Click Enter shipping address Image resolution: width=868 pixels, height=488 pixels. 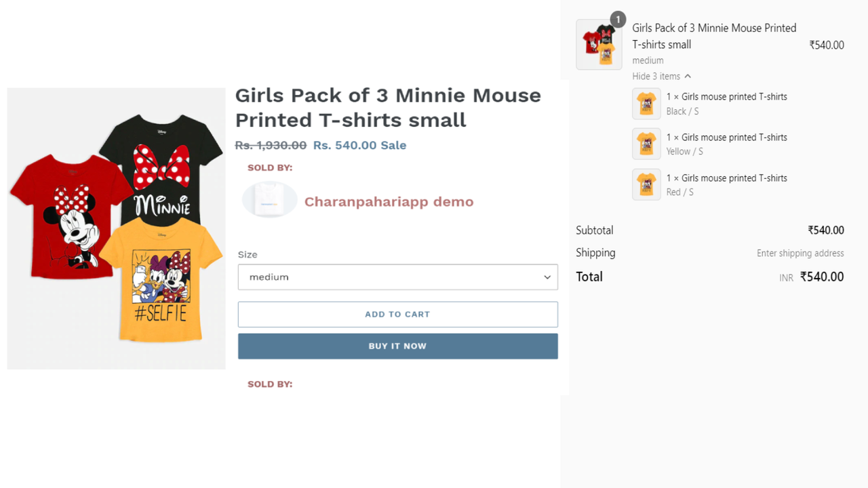[x=800, y=253]
